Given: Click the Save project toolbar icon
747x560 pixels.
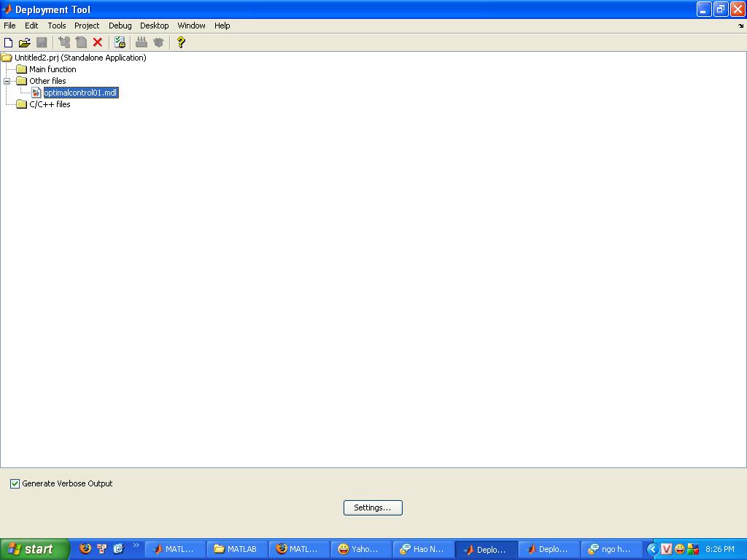Looking at the screenshot, I should [x=42, y=42].
